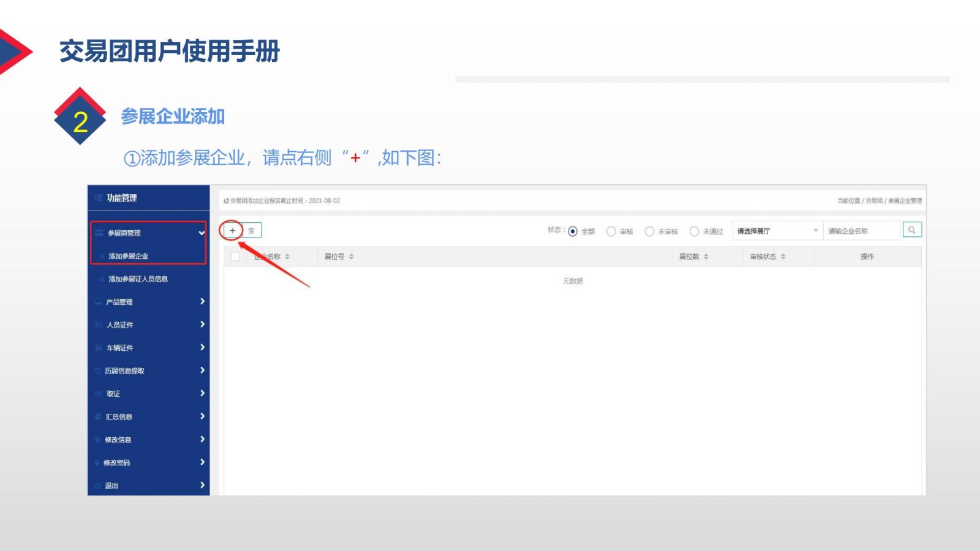The height and width of the screenshot is (551, 980).
Task: Open the 人员证件 menu label
Action: coord(120,325)
